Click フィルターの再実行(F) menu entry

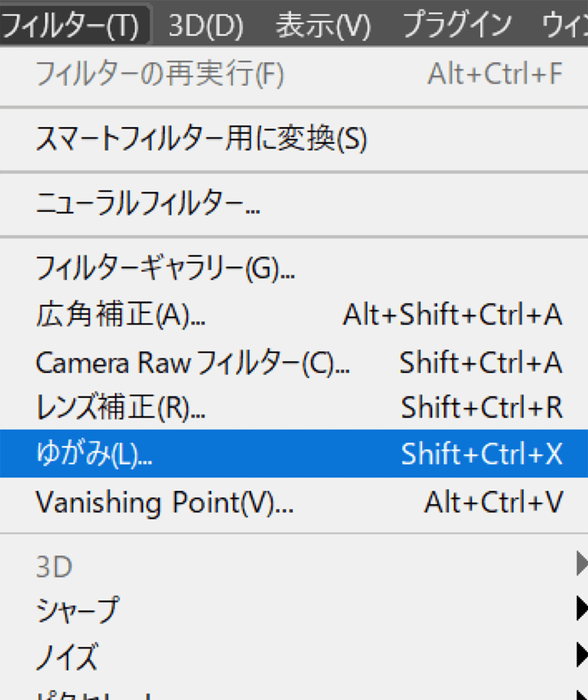(159, 75)
